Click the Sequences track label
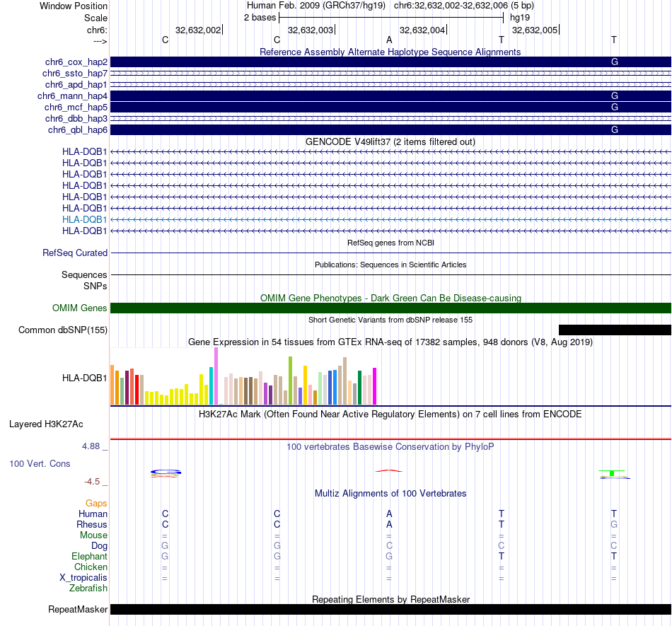This screenshot has width=672, height=626. (x=84, y=274)
